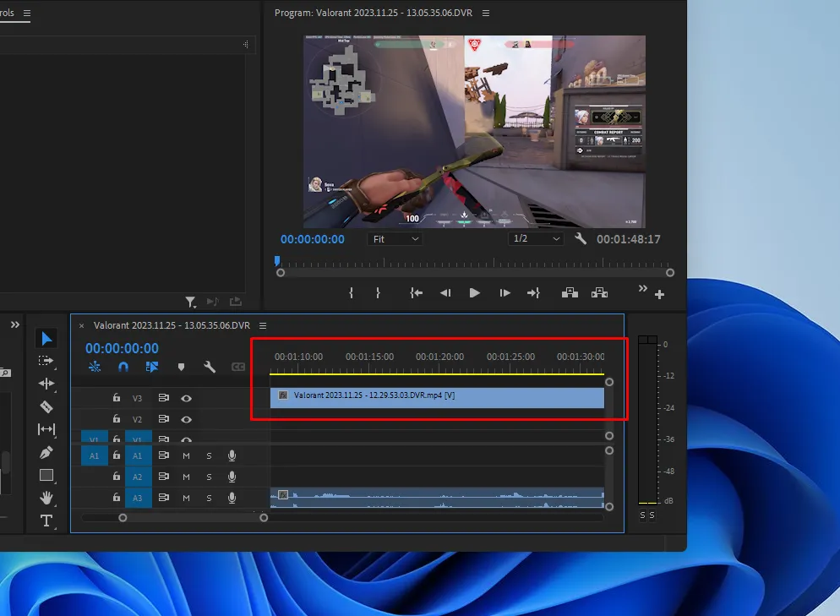Click the Mark Out button
The height and width of the screenshot is (616, 840).
(379, 293)
